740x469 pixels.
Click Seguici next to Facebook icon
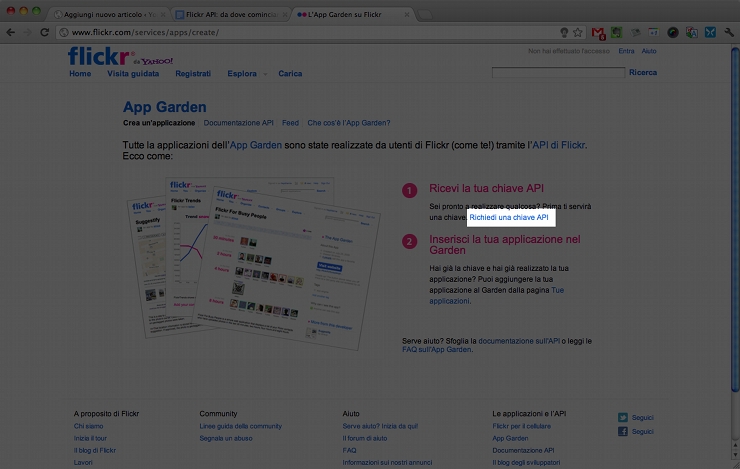coord(643,432)
